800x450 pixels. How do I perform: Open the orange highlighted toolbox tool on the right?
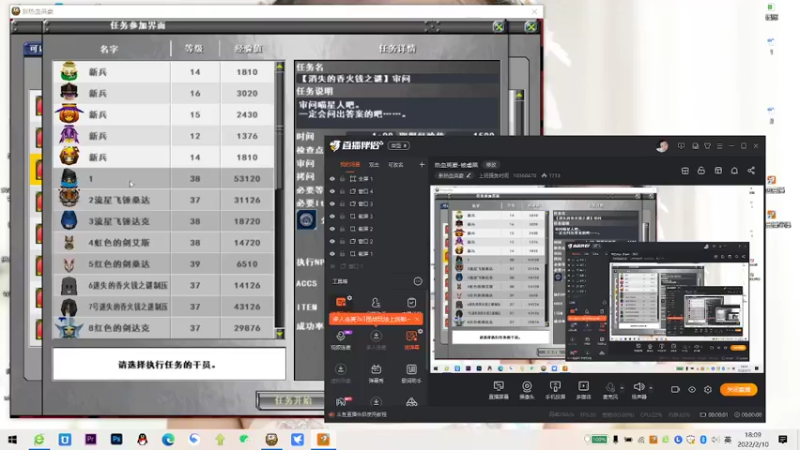411,340
